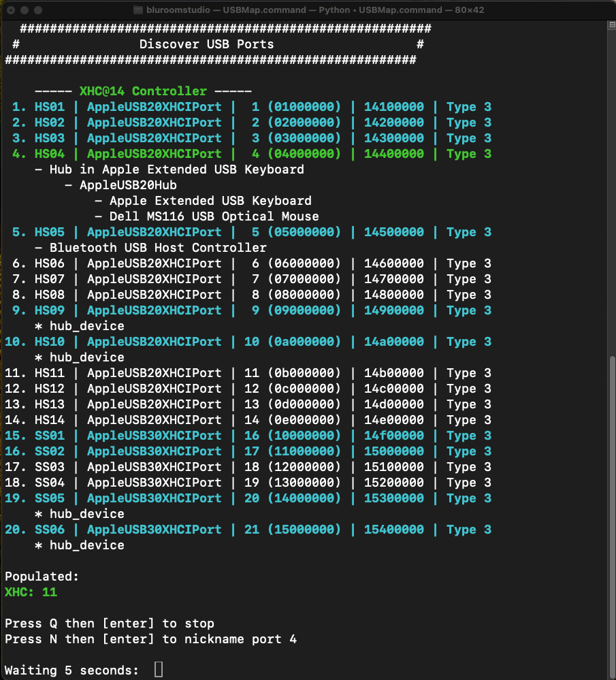
Task: Minimize the terminal window with yellow button
Action: click(25, 10)
